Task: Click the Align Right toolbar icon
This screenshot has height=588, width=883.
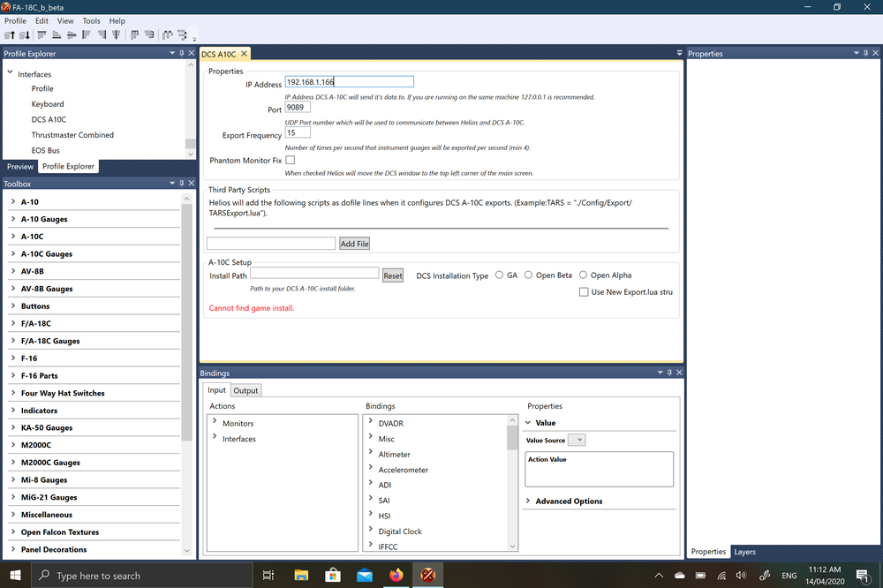Action: point(102,35)
